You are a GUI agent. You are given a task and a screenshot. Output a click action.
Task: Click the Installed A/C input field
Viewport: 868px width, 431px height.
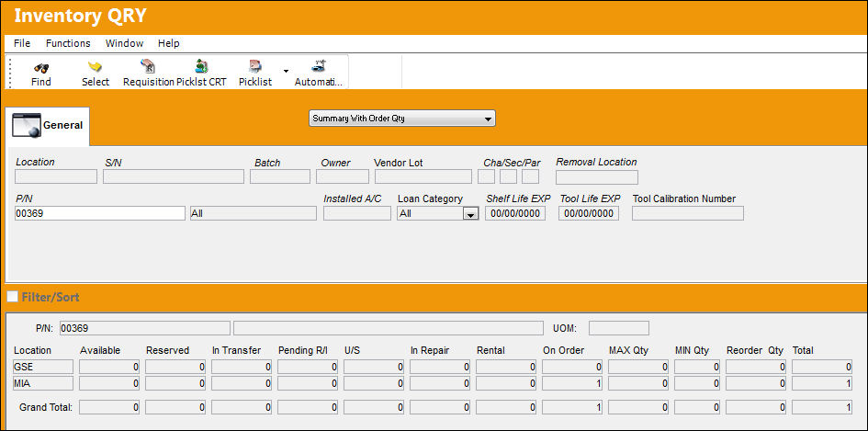(357, 213)
